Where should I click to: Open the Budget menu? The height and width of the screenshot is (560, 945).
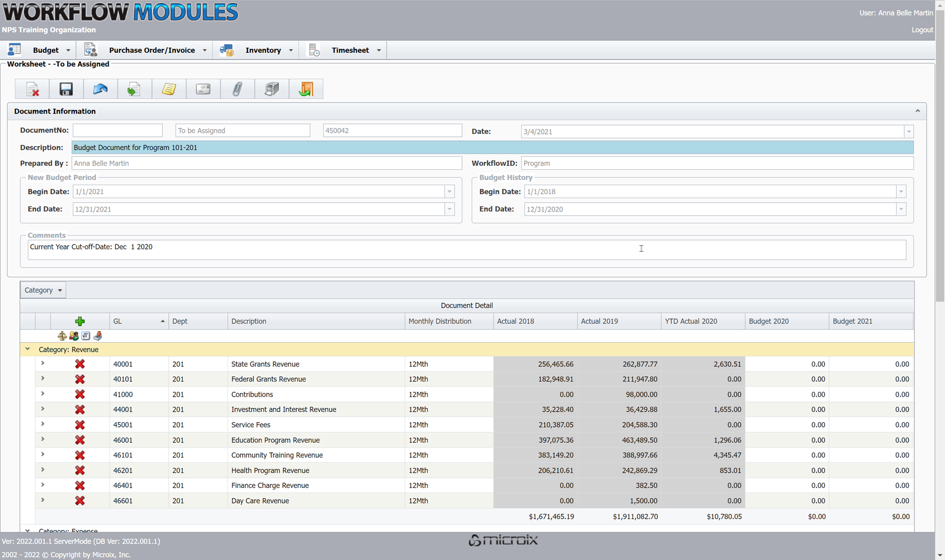coord(46,50)
